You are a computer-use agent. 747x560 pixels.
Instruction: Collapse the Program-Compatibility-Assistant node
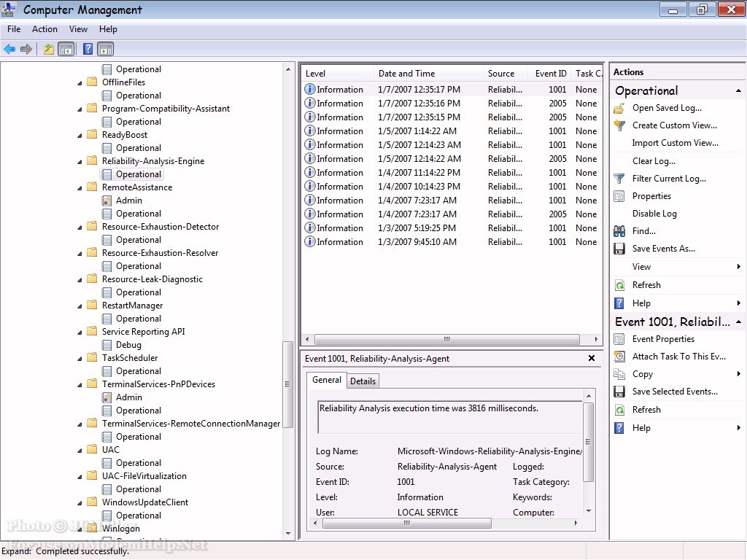click(80, 109)
